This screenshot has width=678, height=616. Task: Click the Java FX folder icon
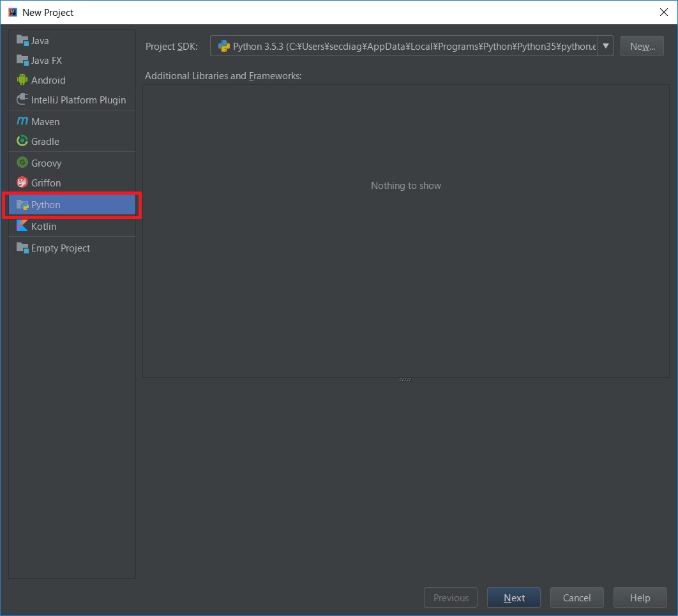pyautogui.click(x=22, y=61)
